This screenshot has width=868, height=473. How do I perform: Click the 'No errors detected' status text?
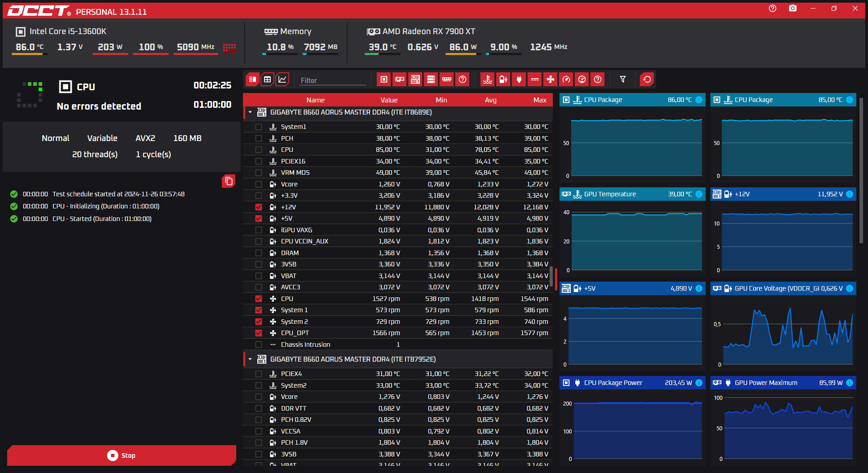99,106
